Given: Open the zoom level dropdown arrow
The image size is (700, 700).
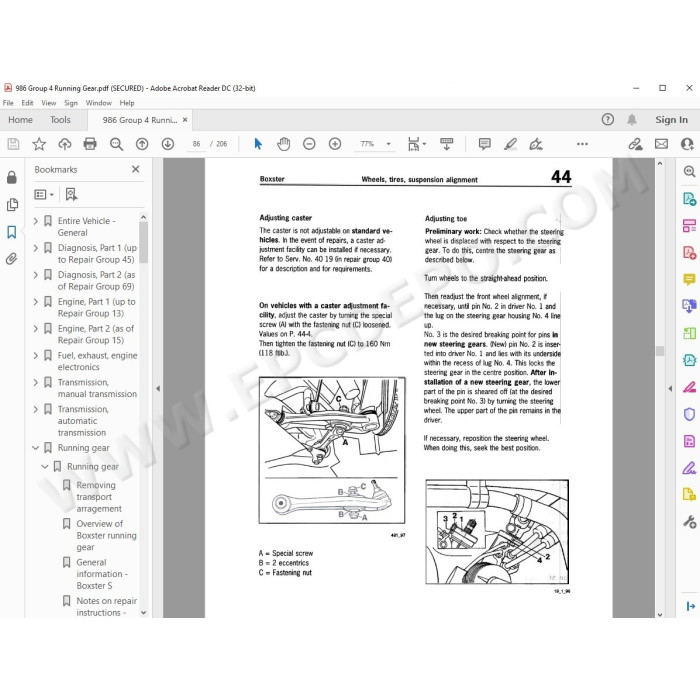Looking at the screenshot, I should (x=388, y=144).
